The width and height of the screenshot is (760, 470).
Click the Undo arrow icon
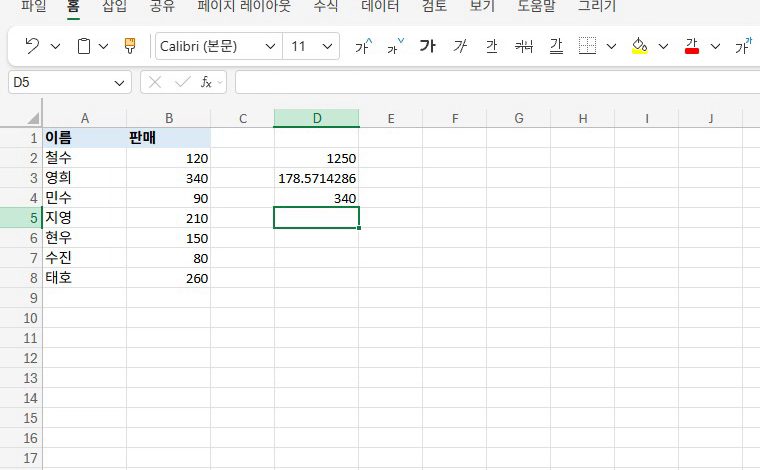coord(32,46)
